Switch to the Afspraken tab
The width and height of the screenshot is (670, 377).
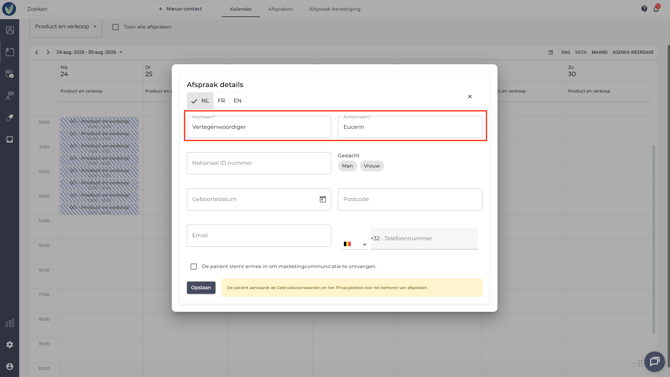coord(280,9)
